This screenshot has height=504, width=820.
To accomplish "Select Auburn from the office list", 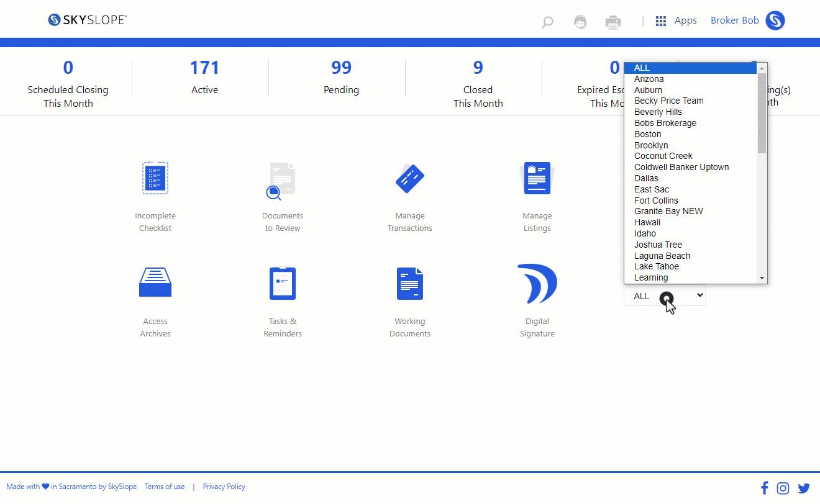I will 691,90.
